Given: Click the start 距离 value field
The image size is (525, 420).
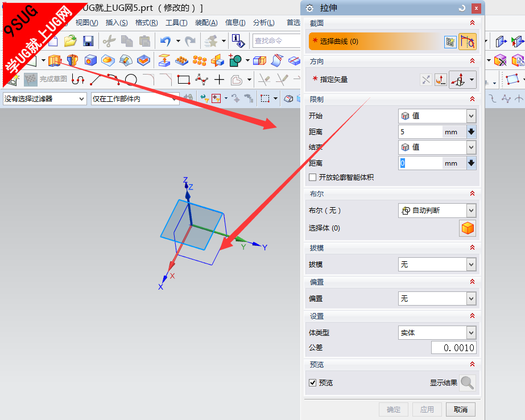Looking at the screenshot, I should [x=420, y=132].
